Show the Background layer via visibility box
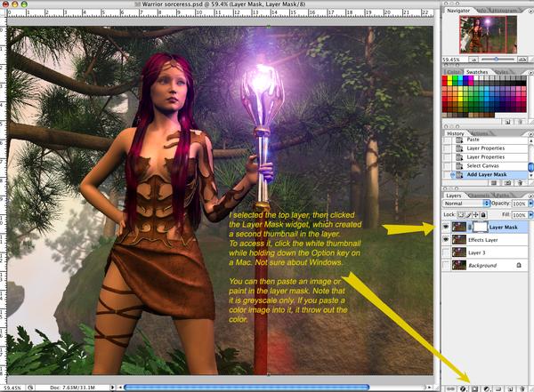The height and width of the screenshot is (392, 534). tap(446, 265)
